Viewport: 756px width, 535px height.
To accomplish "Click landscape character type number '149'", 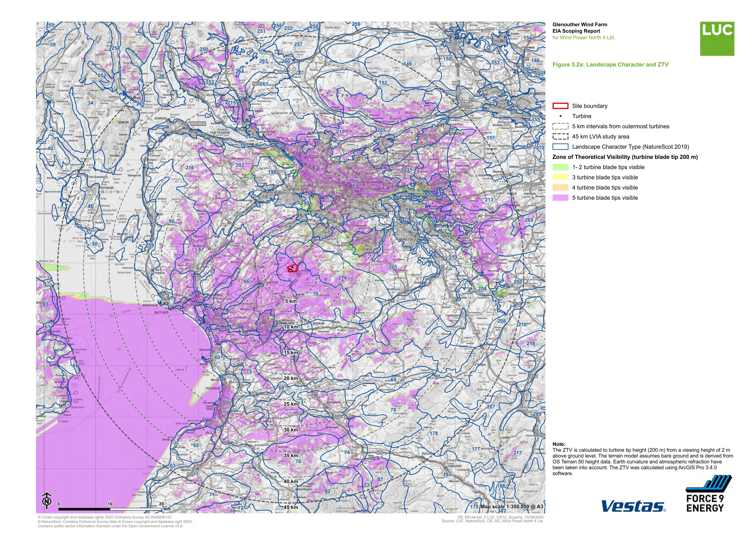I will click(x=408, y=64).
